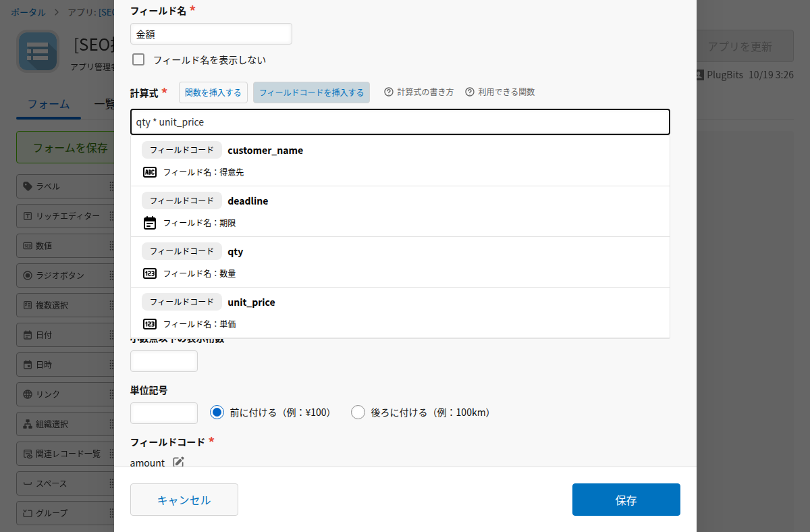
Task: Click the 小数点以下の表示桁数 input box
Action: [x=164, y=361]
